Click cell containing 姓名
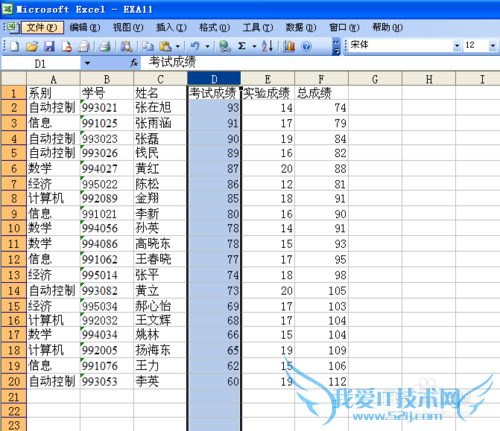The height and width of the screenshot is (431, 500). tap(160, 93)
